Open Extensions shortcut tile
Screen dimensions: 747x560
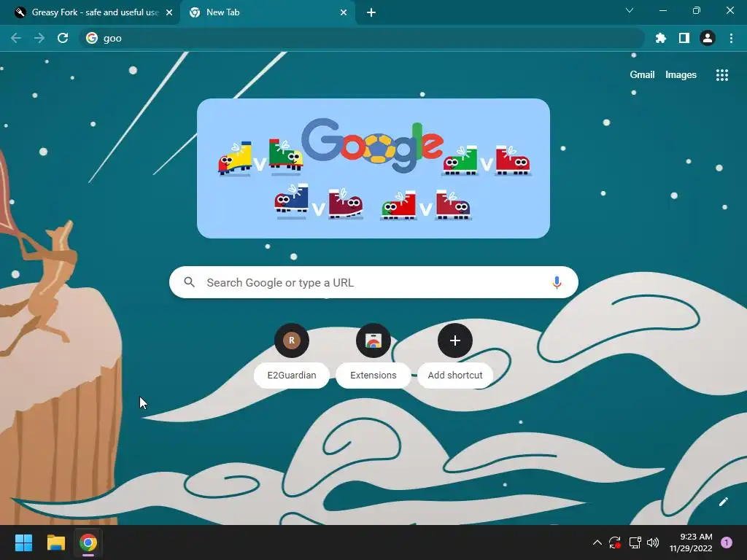pos(373,341)
